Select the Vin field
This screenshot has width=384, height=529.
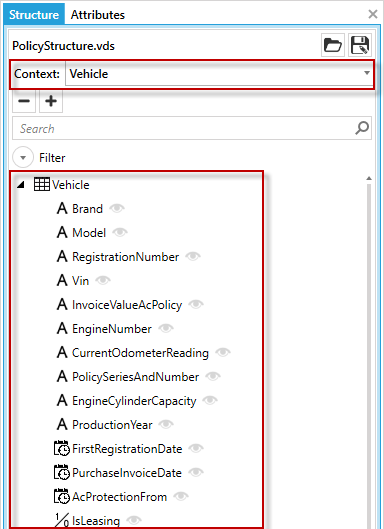coord(81,280)
